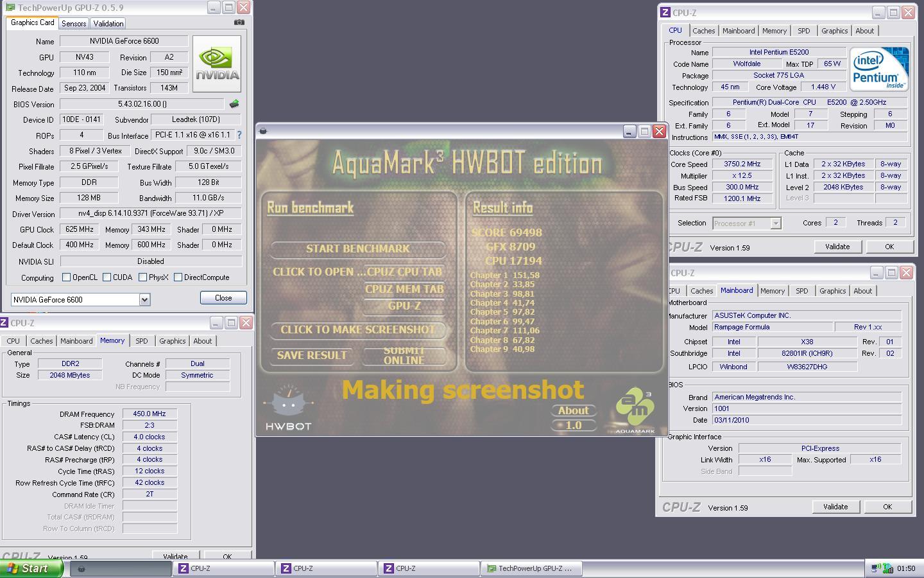Click SAVE RESULT in AquaMark

click(x=312, y=355)
